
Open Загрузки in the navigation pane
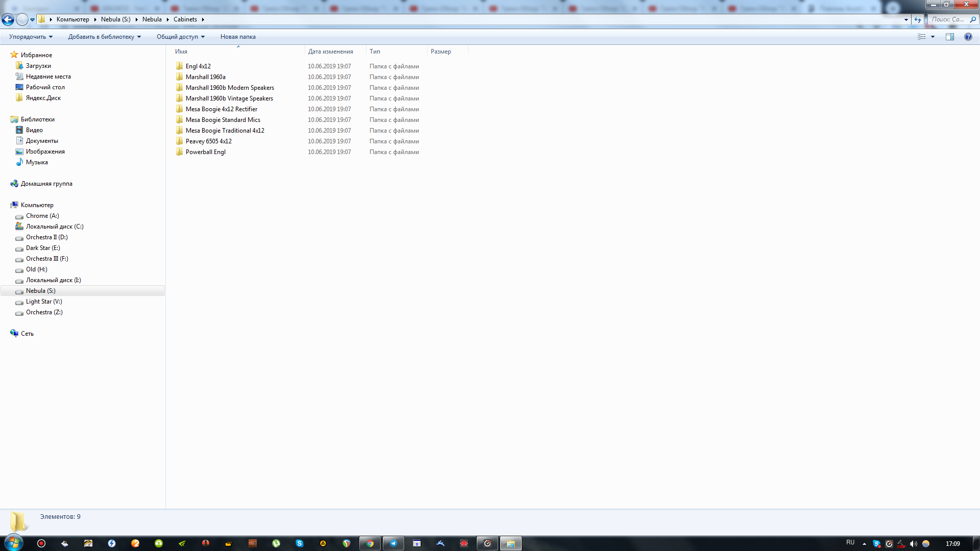(38, 66)
